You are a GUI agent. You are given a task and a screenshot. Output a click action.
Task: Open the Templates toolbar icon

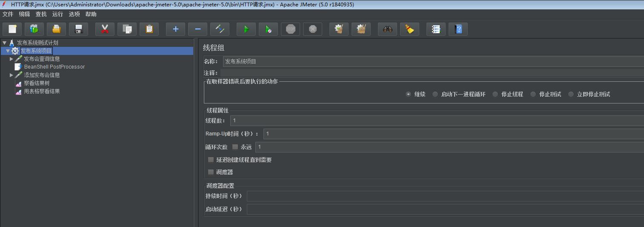click(x=34, y=29)
